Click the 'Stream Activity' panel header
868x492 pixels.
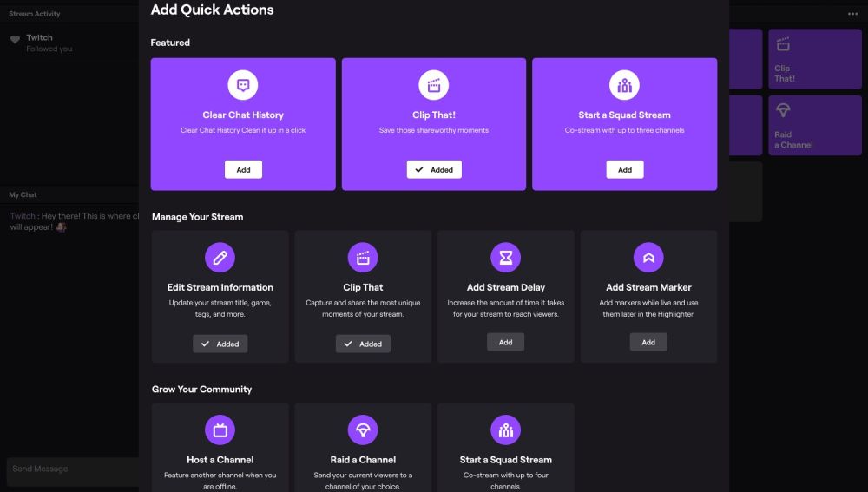point(35,14)
